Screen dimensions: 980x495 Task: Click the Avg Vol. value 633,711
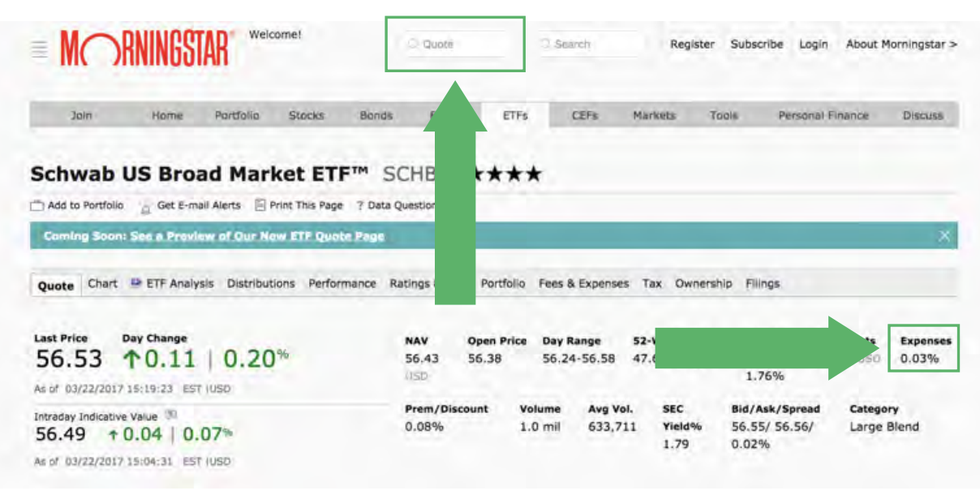(x=612, y=426)
